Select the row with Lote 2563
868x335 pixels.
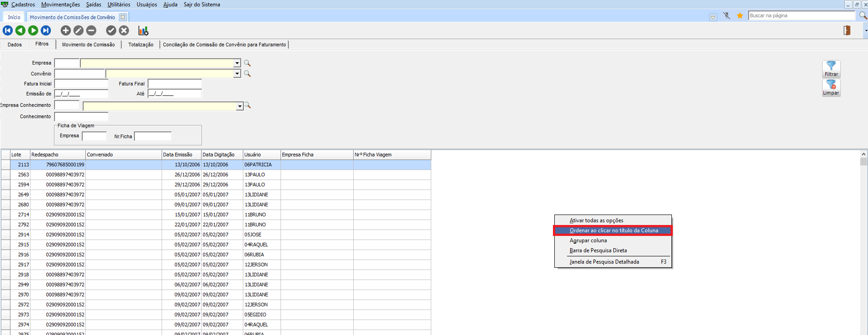click(x=216, y=175)
